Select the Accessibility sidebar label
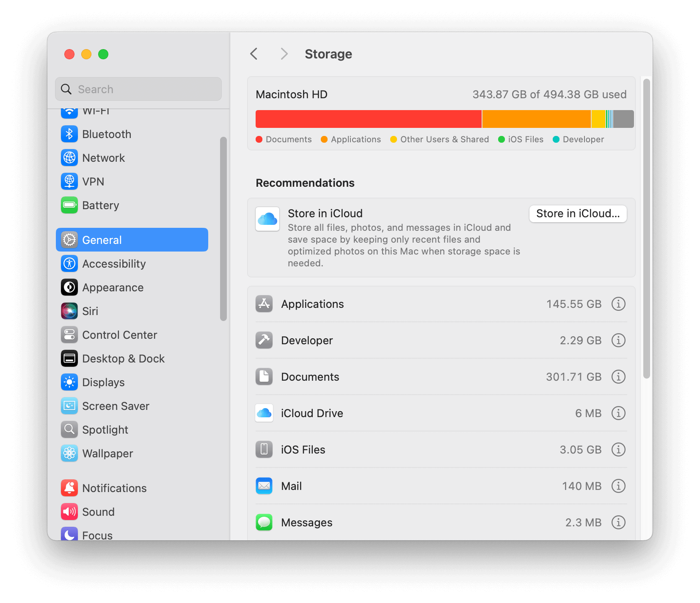Screen dimensions: 700x603 (114, 264)
